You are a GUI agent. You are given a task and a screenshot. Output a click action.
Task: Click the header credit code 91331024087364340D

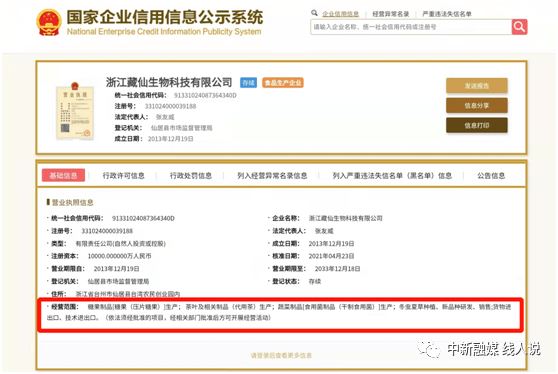pos(205,95)
